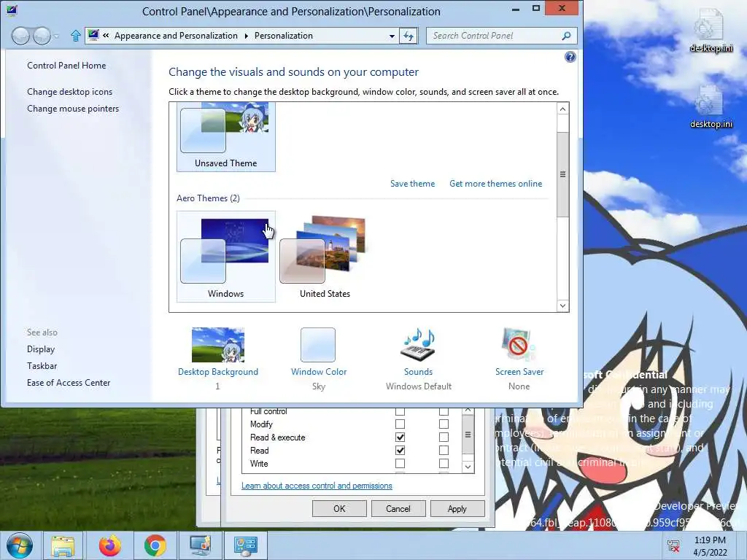Uncheck the Read Allow checkbox

point(400,451)
